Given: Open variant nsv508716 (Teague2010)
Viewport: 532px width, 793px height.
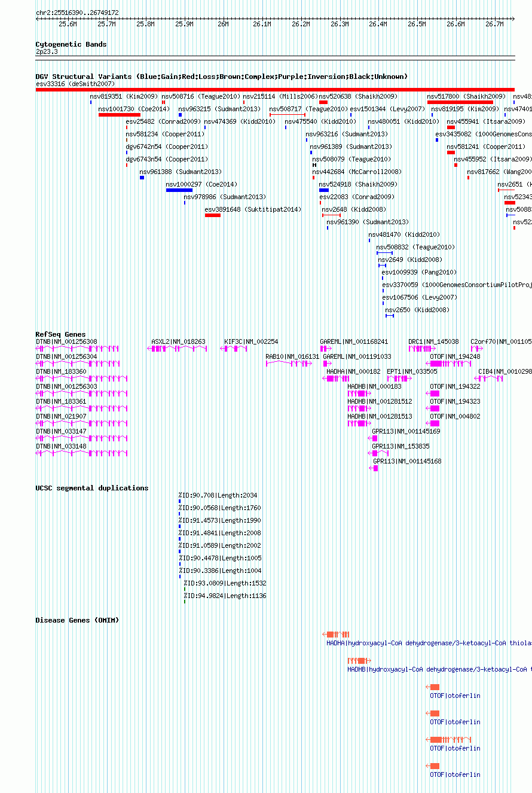Looking at the screenshot, I should 201,96.
